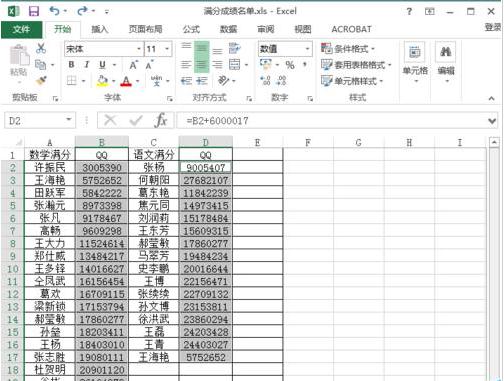Open text orientation options
This screenshot has width=504, height=381.
click(224, 80)
